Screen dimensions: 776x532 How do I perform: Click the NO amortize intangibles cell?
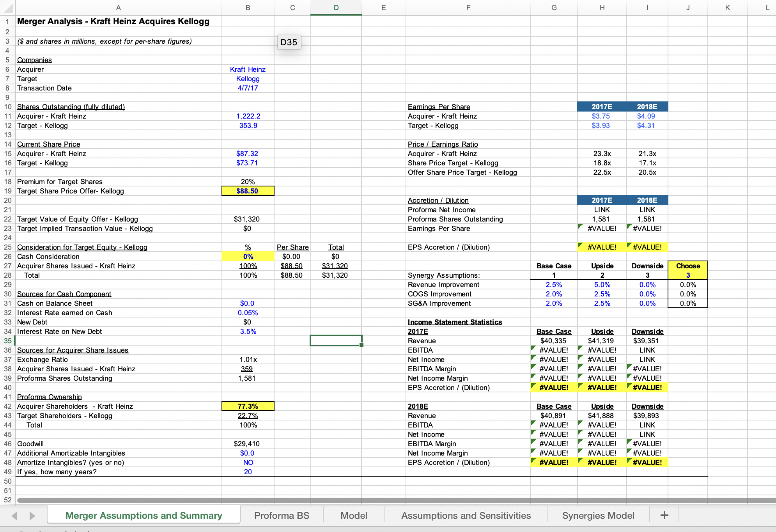[248, 462]
